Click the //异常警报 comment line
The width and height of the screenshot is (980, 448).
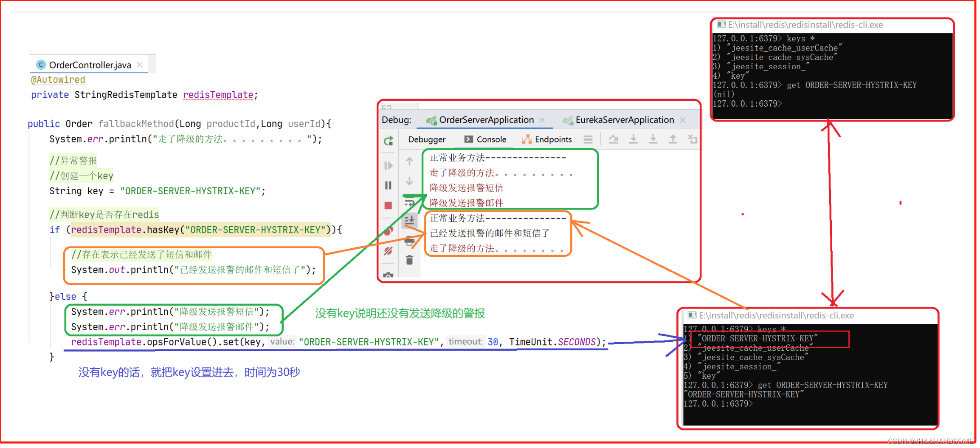73,161
